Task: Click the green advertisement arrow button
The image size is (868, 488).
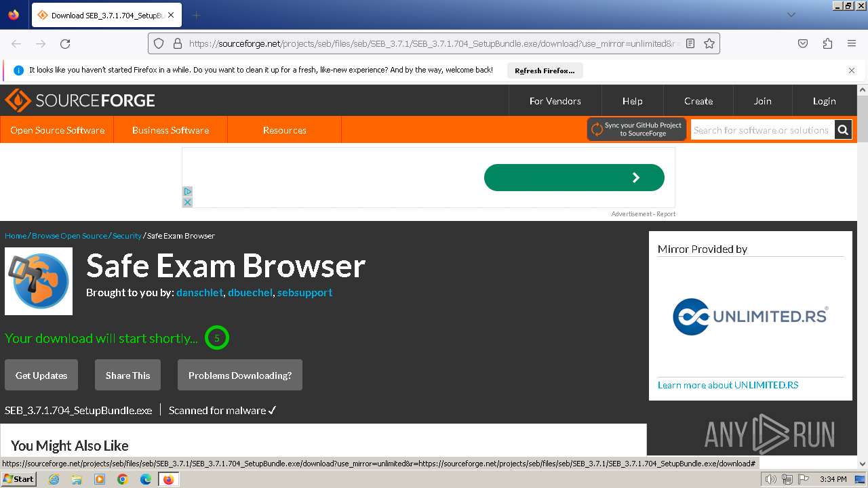Action: click(x=574, y=178)
